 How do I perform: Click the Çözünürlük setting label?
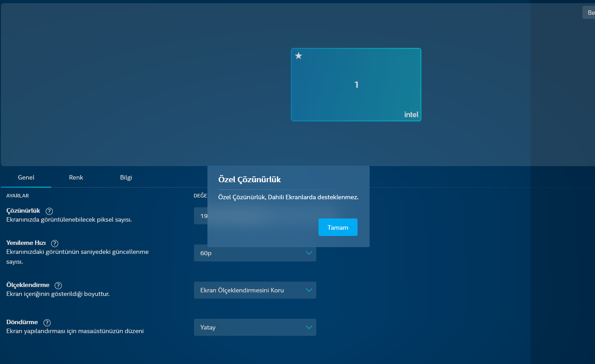pyautogui.click(x=23, y=210)
